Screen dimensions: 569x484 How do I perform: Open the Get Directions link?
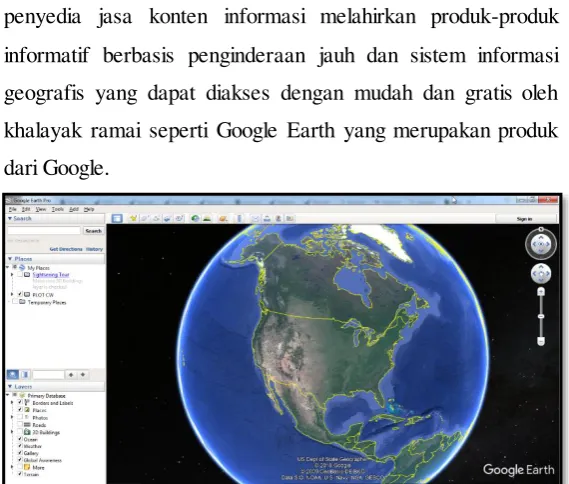coord(66,249)
